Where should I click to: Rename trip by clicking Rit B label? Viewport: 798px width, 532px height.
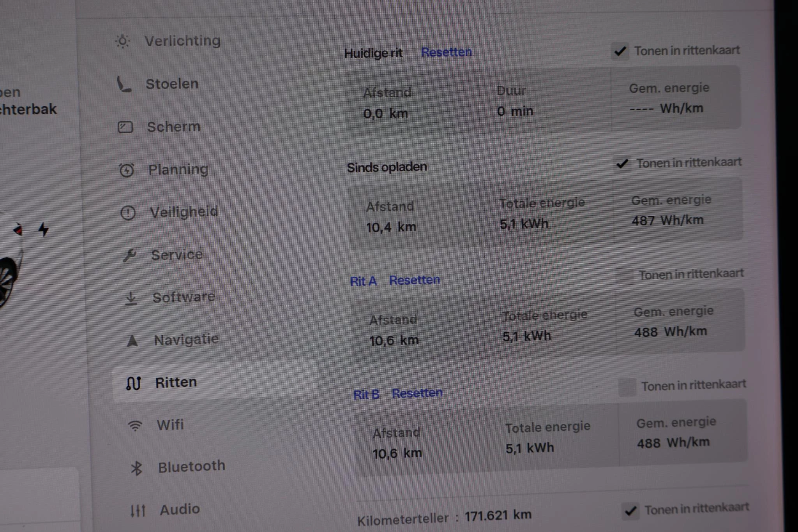point(366,395)
